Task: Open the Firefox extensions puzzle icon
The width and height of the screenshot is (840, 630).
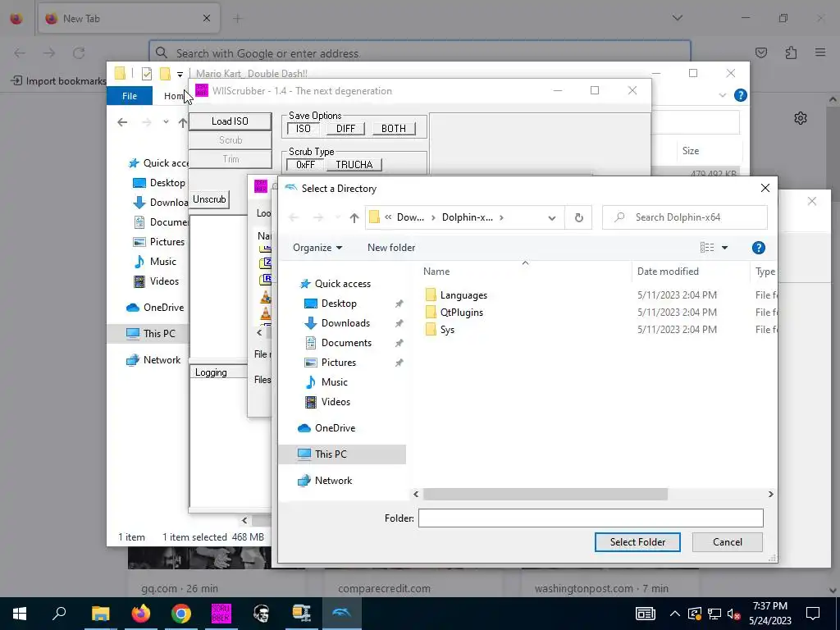Action: [x=791, y=52]
